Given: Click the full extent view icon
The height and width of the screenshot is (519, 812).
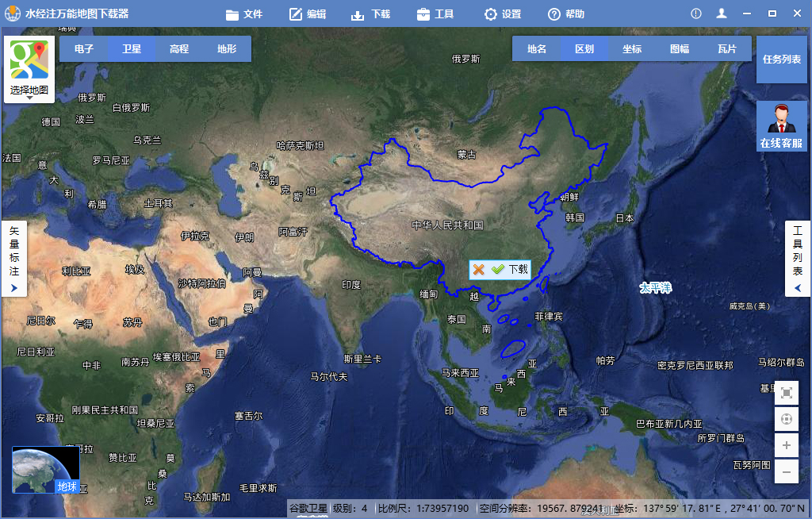Looking at the screenshot, I should coord(786,393).
